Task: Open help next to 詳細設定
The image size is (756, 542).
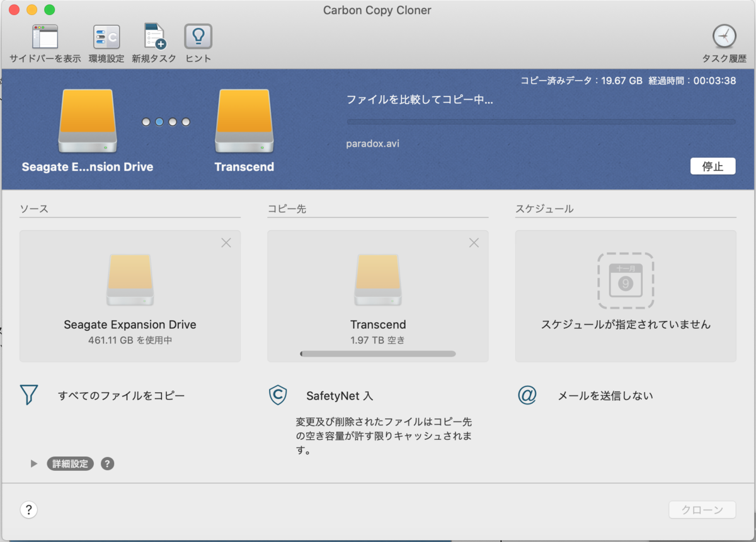Action: coord(108,464)
